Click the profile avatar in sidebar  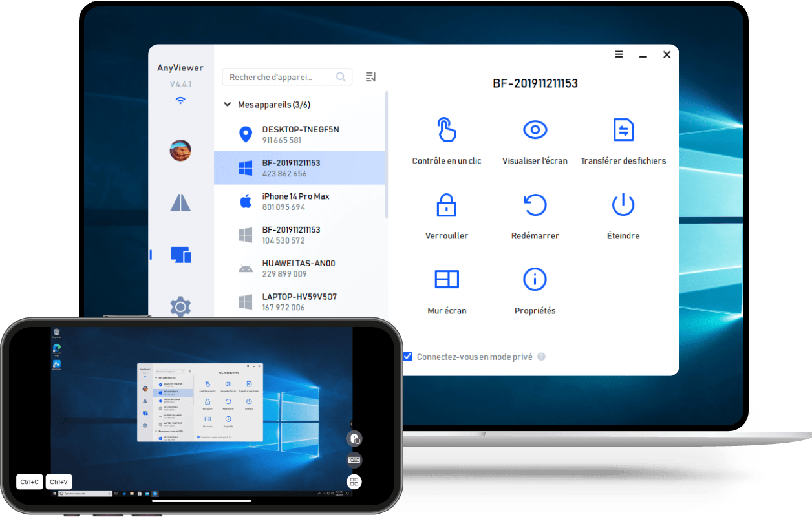click(x=180, y=151)
